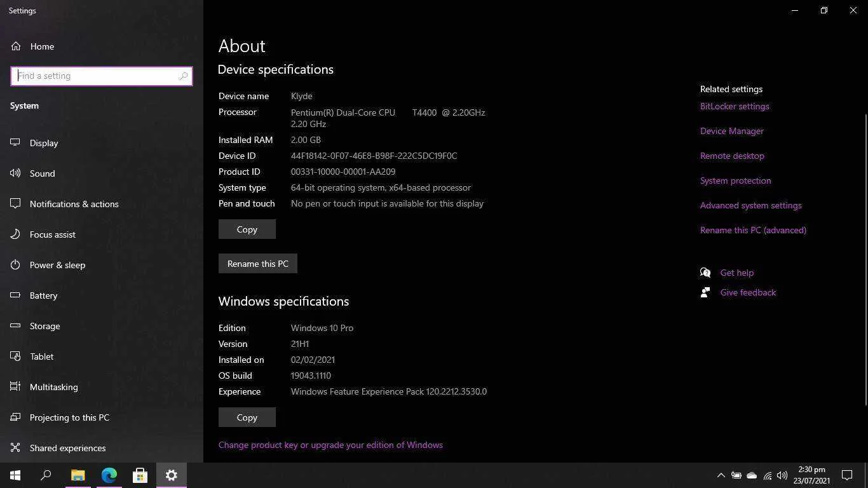Click the Rename this PC button
This screenshot has width=868, height=488.
[258, 264]
